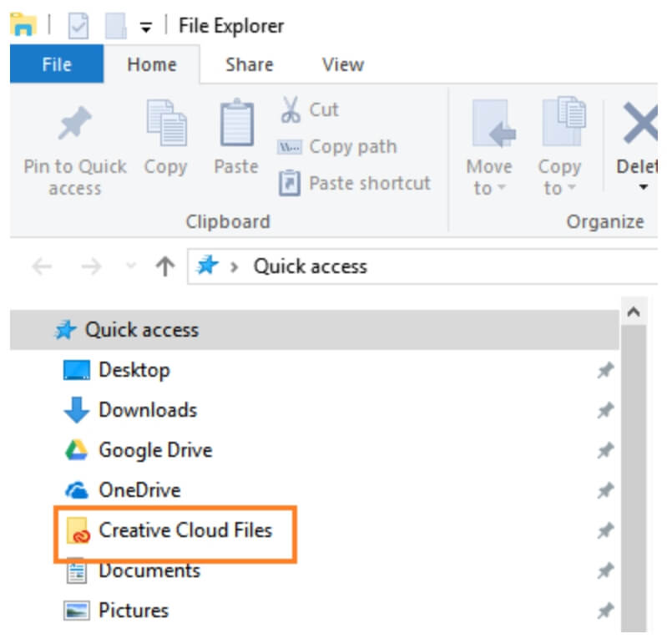Toggle the pin beside the Pictures folder
This screenshot has height=644, width=667.
(x=605, y=611)
